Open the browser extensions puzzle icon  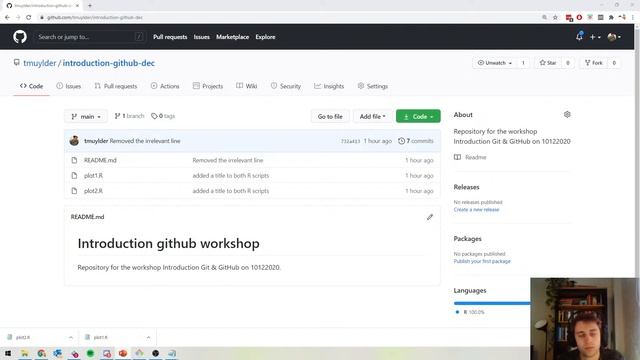611,17
